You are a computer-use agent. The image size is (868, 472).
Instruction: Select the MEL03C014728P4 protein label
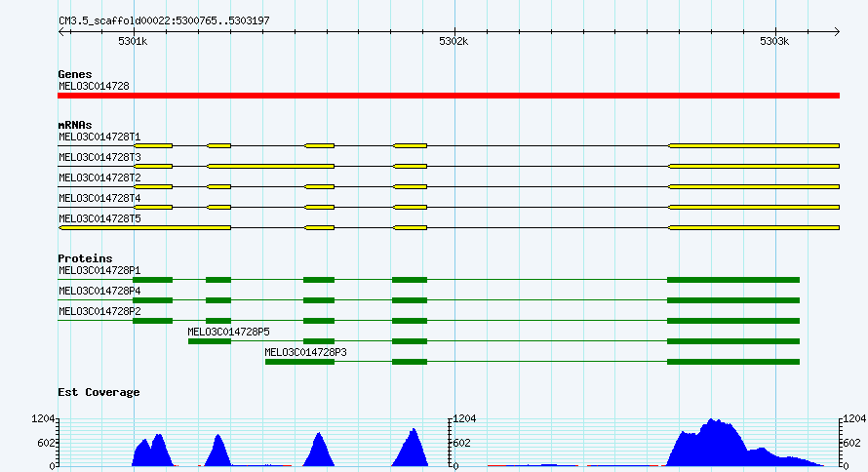click(x=99, y=291)
